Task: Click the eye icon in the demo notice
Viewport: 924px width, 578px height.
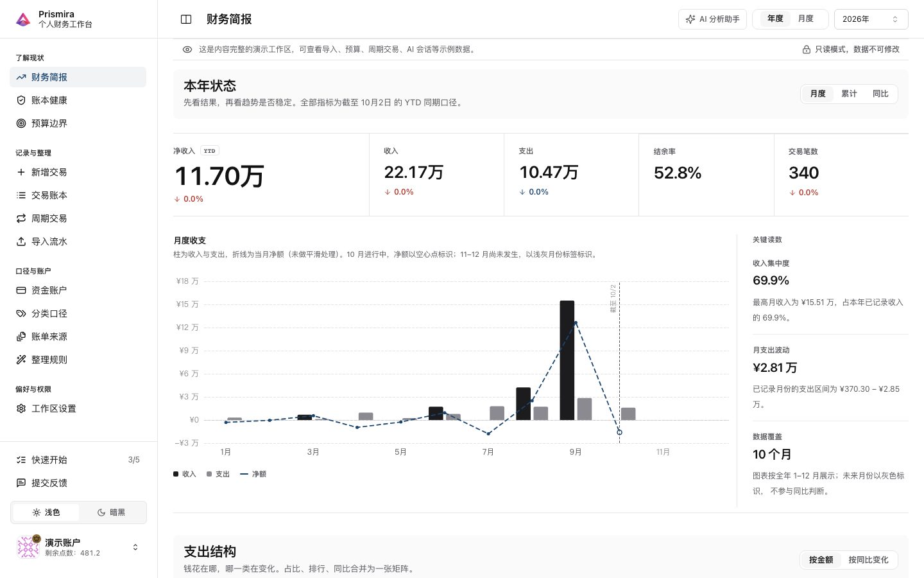Action: [x=187, y=49]
